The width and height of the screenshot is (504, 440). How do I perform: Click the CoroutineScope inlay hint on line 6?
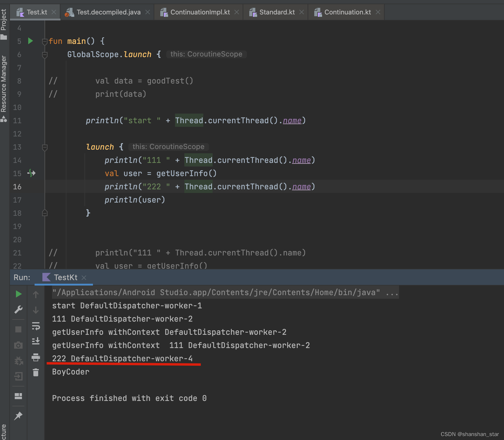206,54
